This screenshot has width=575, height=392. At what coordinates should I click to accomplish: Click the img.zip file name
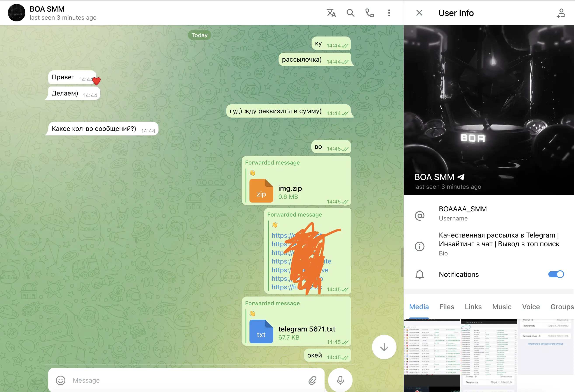point(290,188)
